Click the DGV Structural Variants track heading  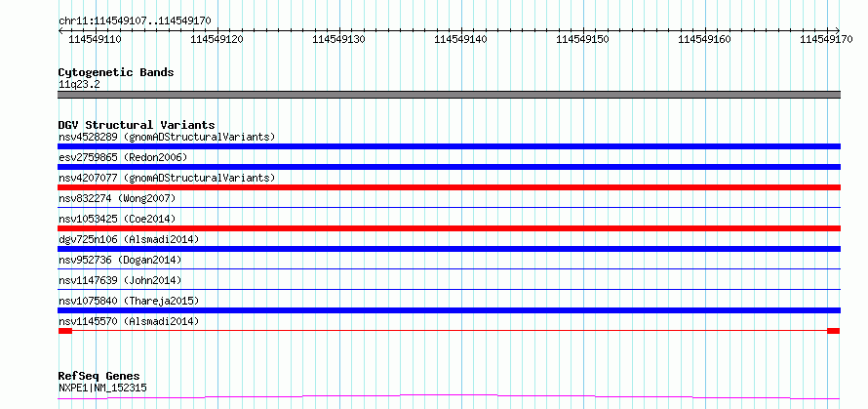(x=137, y=125)
